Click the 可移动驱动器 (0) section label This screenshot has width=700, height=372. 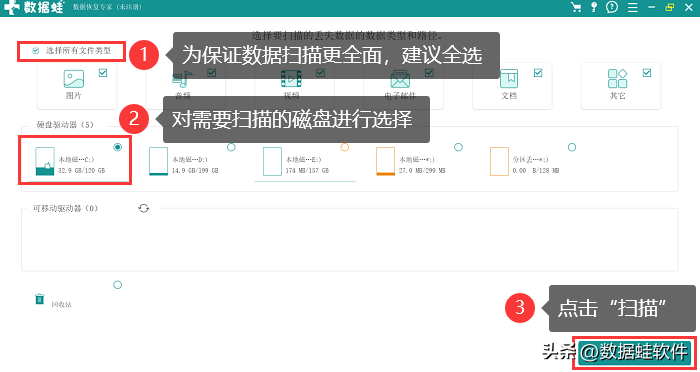tap(65, 209)
